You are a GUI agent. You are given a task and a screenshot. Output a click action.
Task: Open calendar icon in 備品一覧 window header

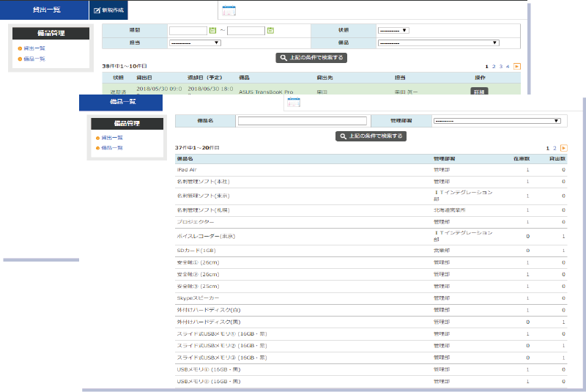click(x=294, y=102)
